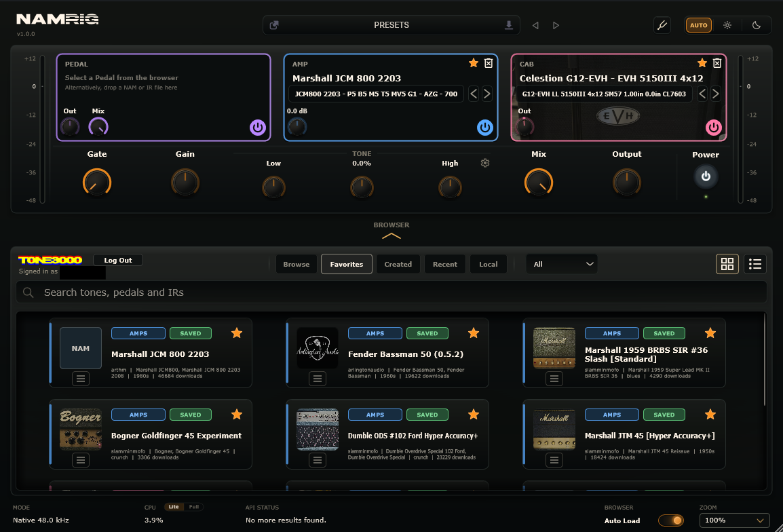Switch to the Browse tab
Screen dimensions: 783x532
(x=296, y=264)
